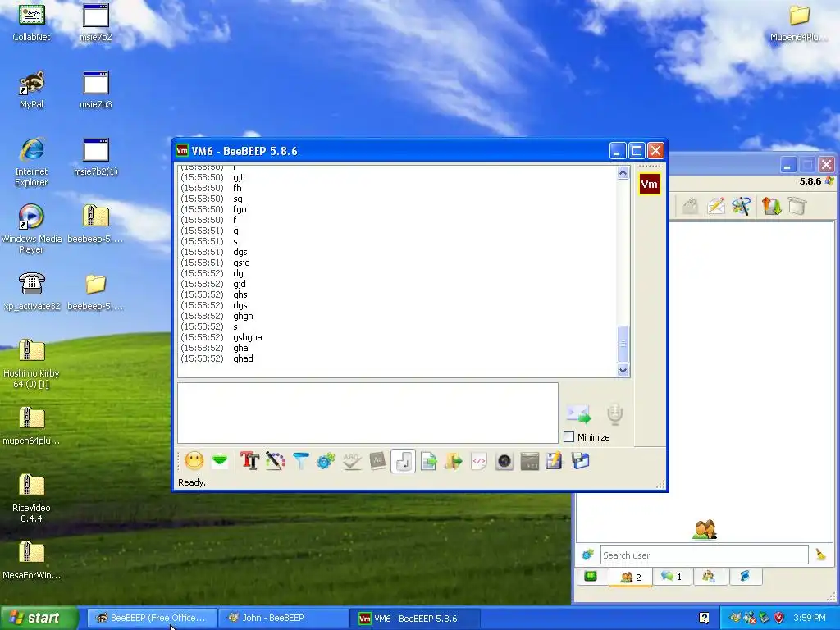Image resolution: width=840 pixels, height=630 pixels.
Task: Click the chat scrollbar up arrow
Action: (x=623, y=172)
